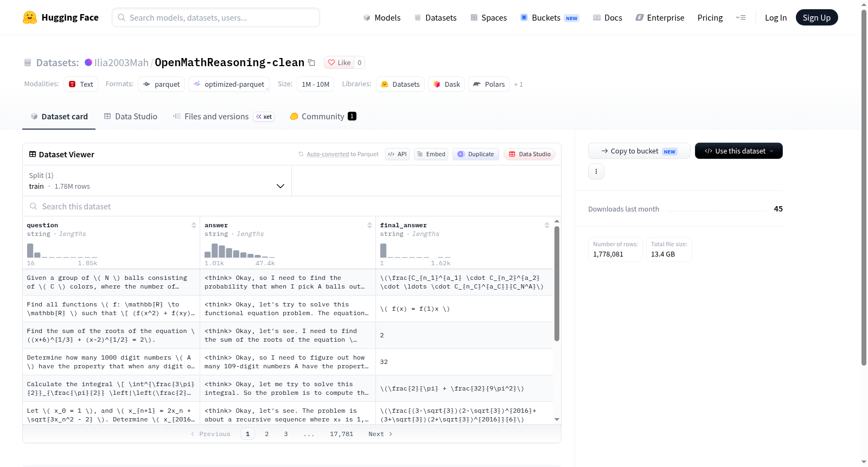
Task: Open the Hugging Face logo home link
Action: (61, 17)
